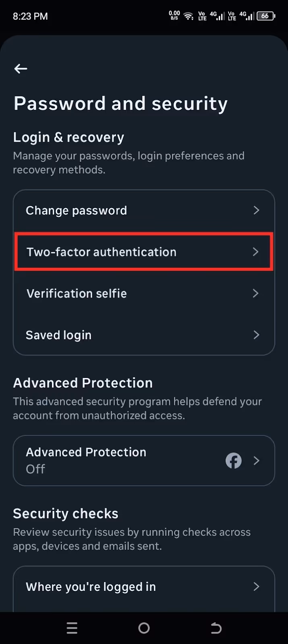Open Change password
This screenshot has height=644, width=288.
144,210
